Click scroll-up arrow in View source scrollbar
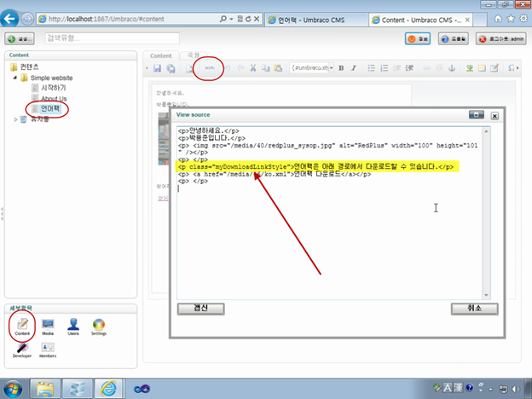This screenshot has height=399, width=532. click(486, 131)
